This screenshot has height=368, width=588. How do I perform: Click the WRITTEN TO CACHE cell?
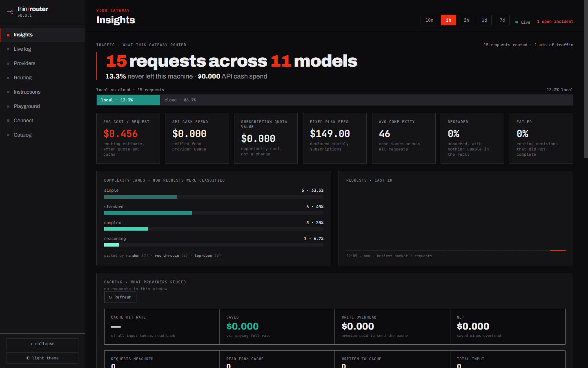click(392, 359)
